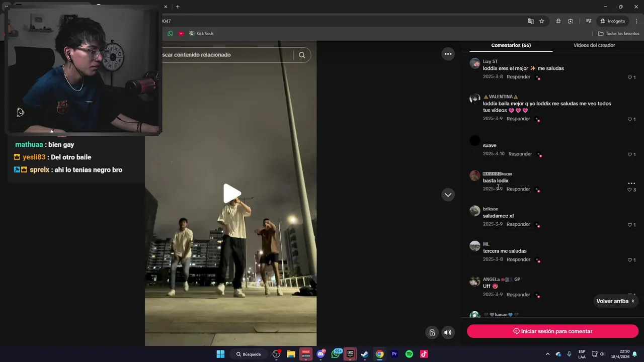Open Premiere Pro from taskbar
644x362 pixels.
click(x=394, y=354)
